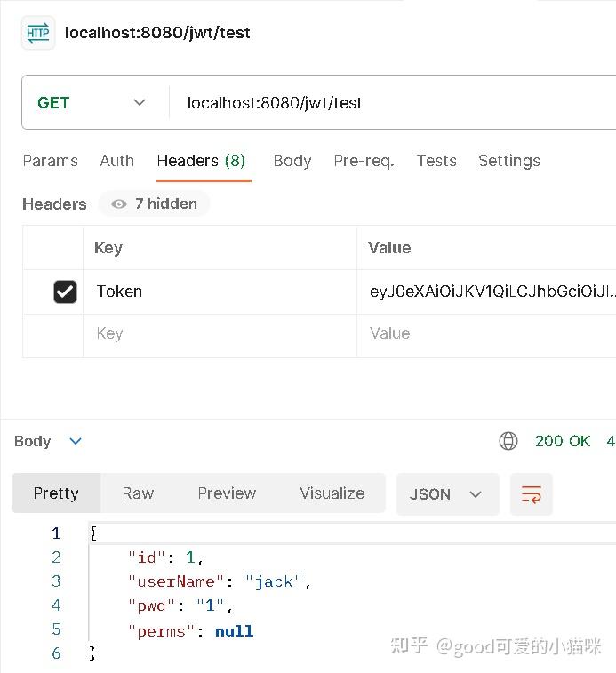Expand the response Body dropdown
The height and width of the screenshot is (673, 616).
click(75, 441)
